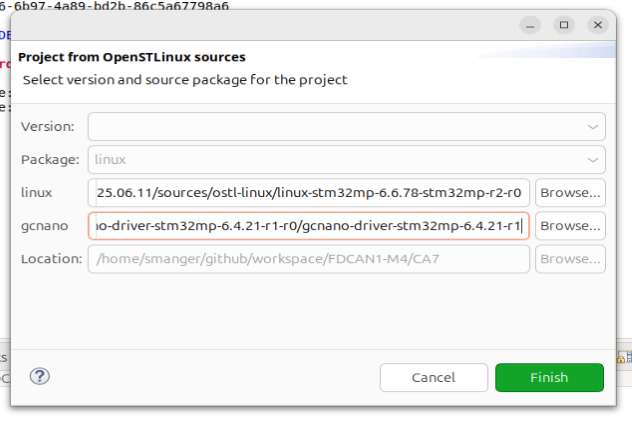Viewport: 632px width, 425px height.
Task: Click the Location label text
Action: 51,259
